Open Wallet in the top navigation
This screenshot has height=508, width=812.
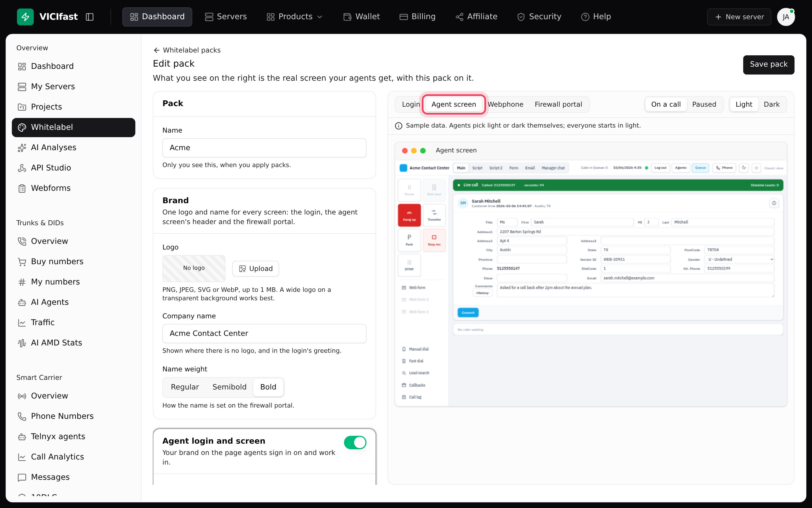click(x=362, y=17)
